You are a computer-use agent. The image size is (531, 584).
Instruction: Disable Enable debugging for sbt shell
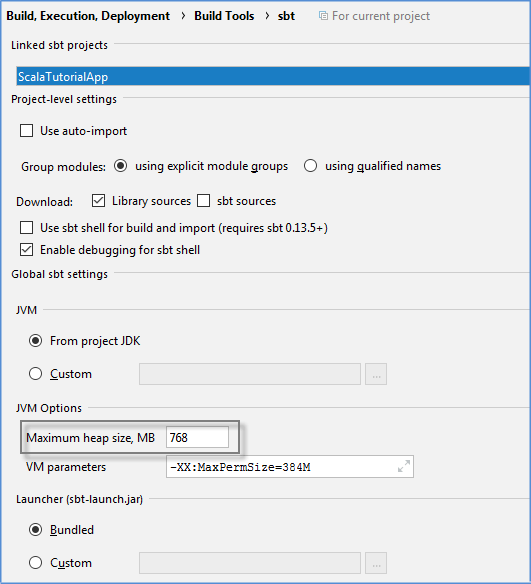pyautogui.click(x=26, y=250)
